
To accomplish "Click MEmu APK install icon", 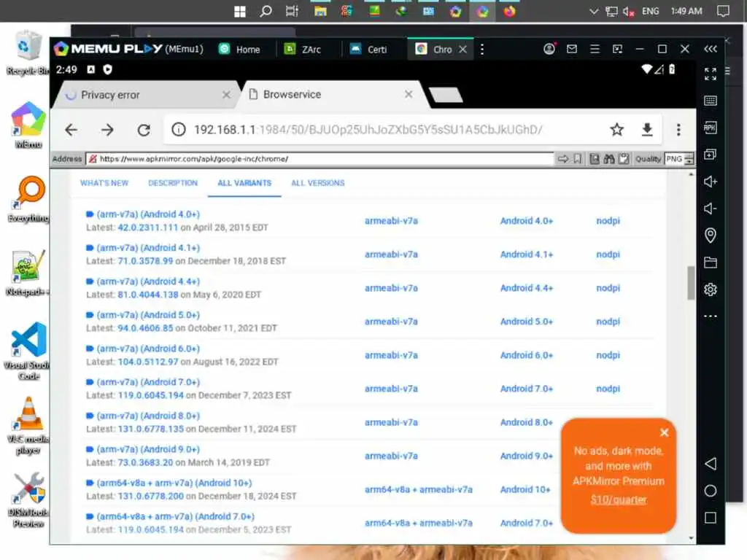I will 711,128.
